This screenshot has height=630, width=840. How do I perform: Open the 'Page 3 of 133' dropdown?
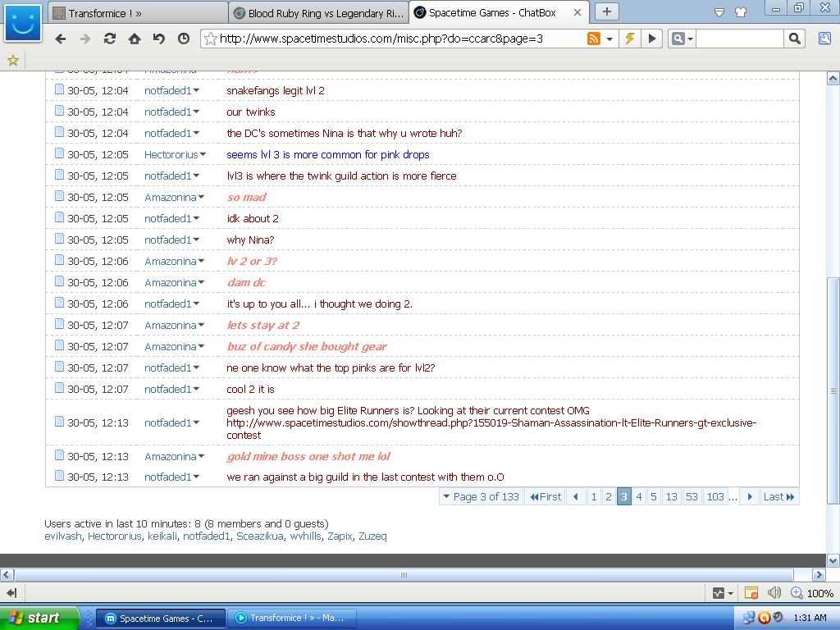(481, 496)
